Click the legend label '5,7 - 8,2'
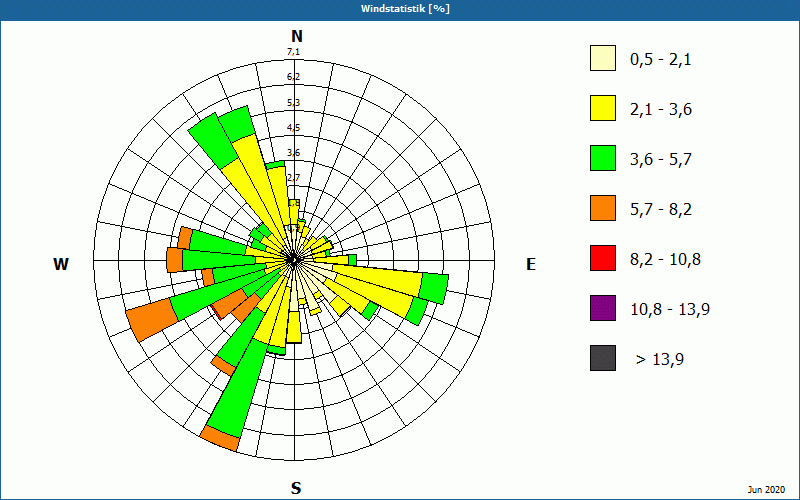 661,210
